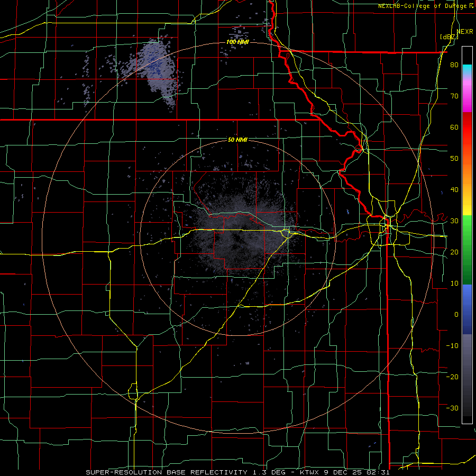The height and width of the screenshot is (476, 476).
Task: Click the blue segment of the color bar
Action: coord(467,309)
